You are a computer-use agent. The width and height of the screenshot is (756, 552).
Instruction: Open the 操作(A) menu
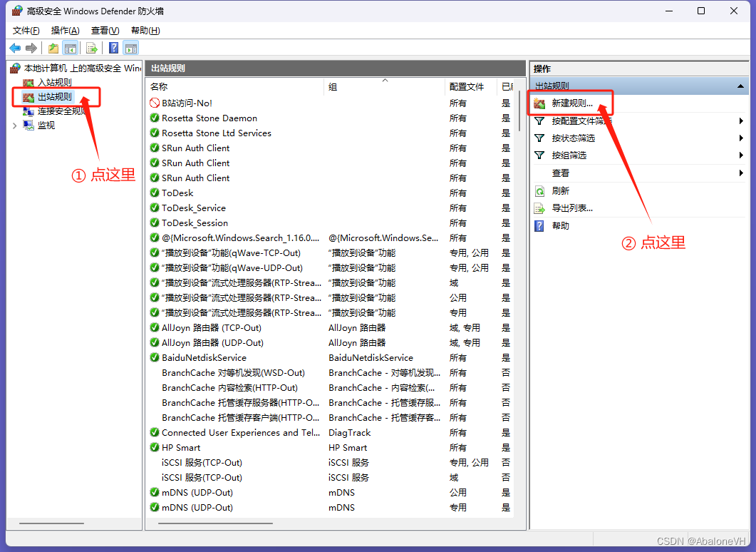[65, 31]
